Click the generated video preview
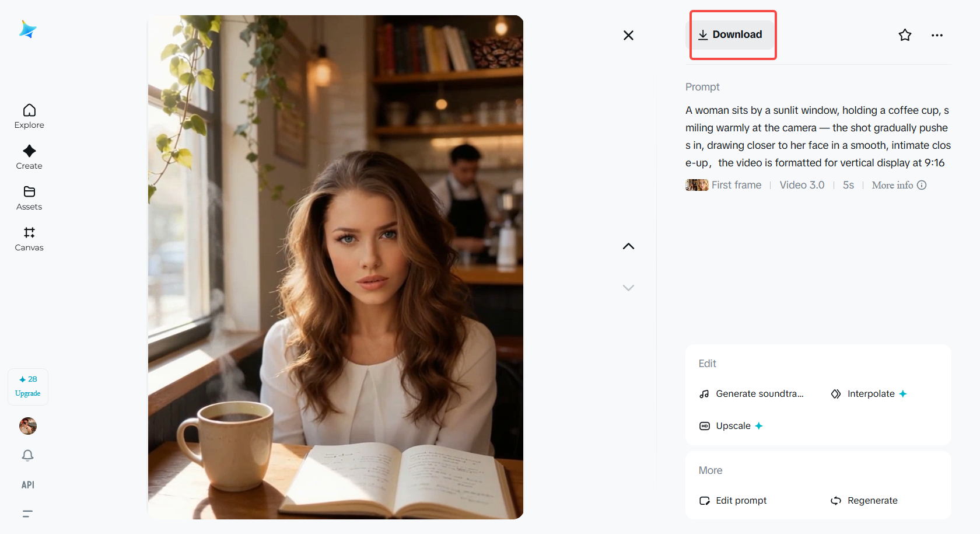Viewport: 980px width, 534px height. point(335,267)
